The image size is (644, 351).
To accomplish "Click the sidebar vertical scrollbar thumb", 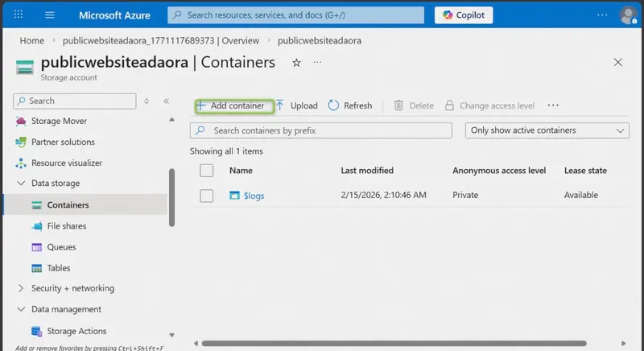I will [171, 197].
